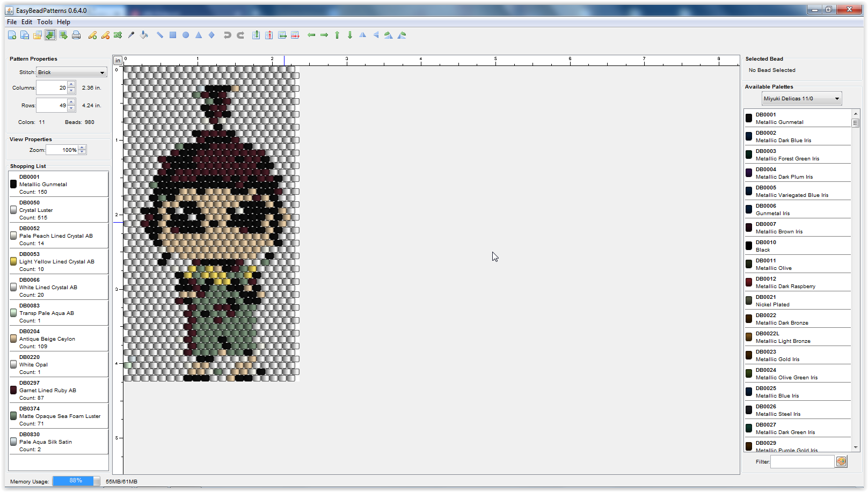Click the undo arrow icon
Screen dimensions: 868x492
point(227,35)
